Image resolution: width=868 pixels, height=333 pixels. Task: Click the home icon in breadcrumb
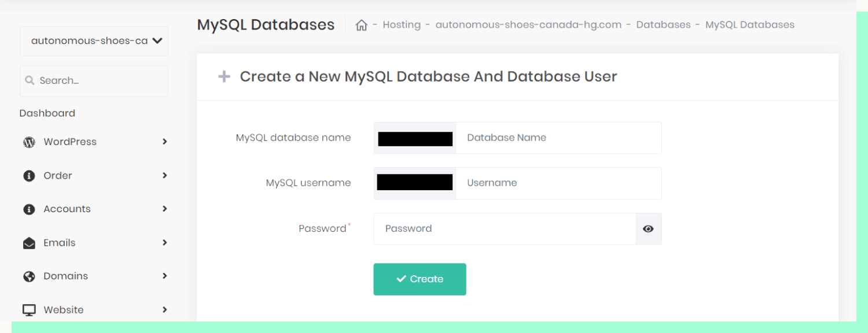[x=362, y=25]
